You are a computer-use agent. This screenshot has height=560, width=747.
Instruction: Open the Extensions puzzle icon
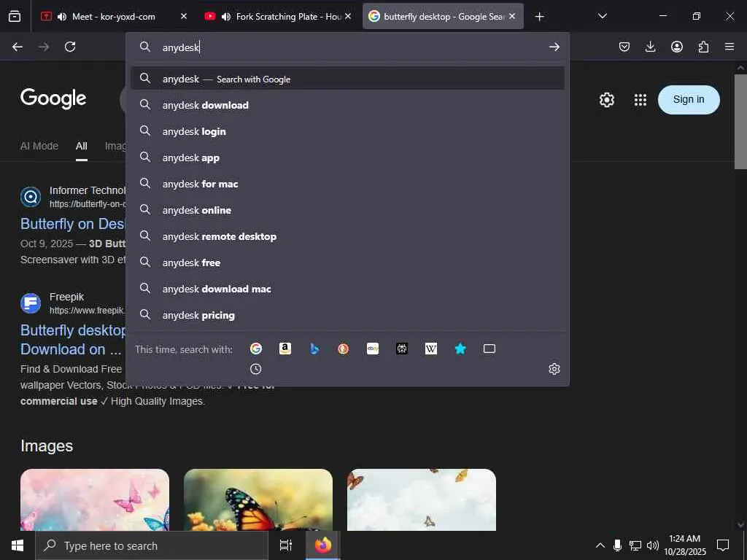[703, 47]
